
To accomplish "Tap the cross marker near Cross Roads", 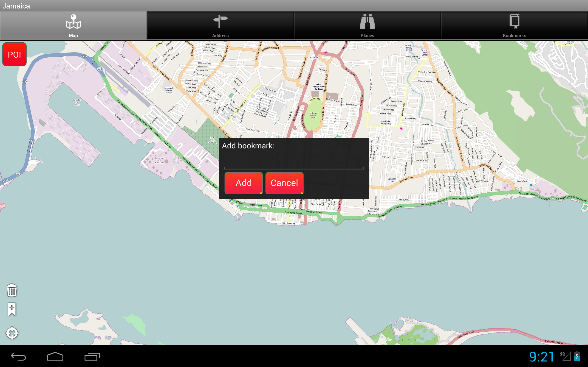I will point(326,53).
